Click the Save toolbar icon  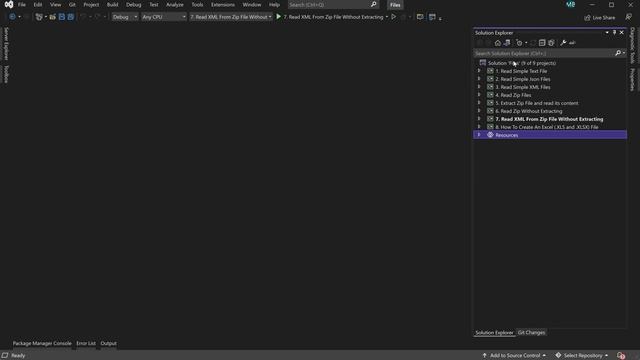click(62, 17)
